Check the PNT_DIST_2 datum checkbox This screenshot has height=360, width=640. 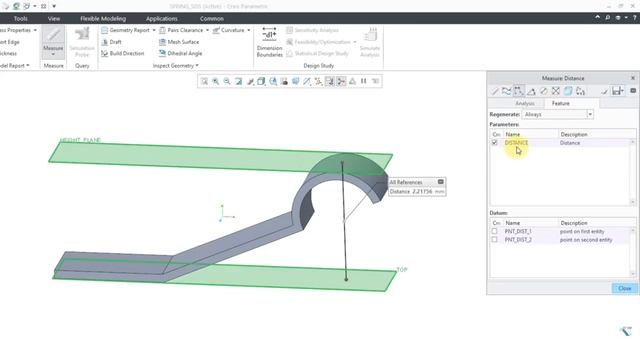pos(494,240)
